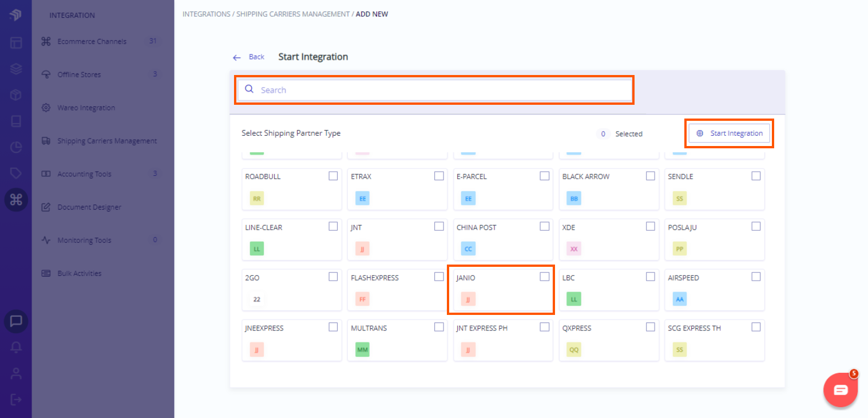
Task: Tick the FLASHEXPRESS checkbox
Action: coord(439,277)
